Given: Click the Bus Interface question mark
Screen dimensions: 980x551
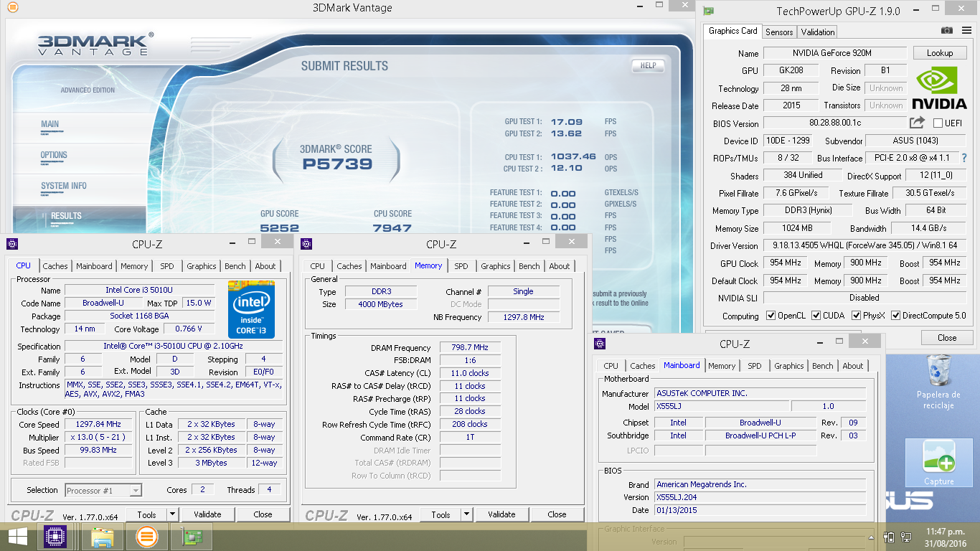Looking at the screenshot, I should [964, 158].
